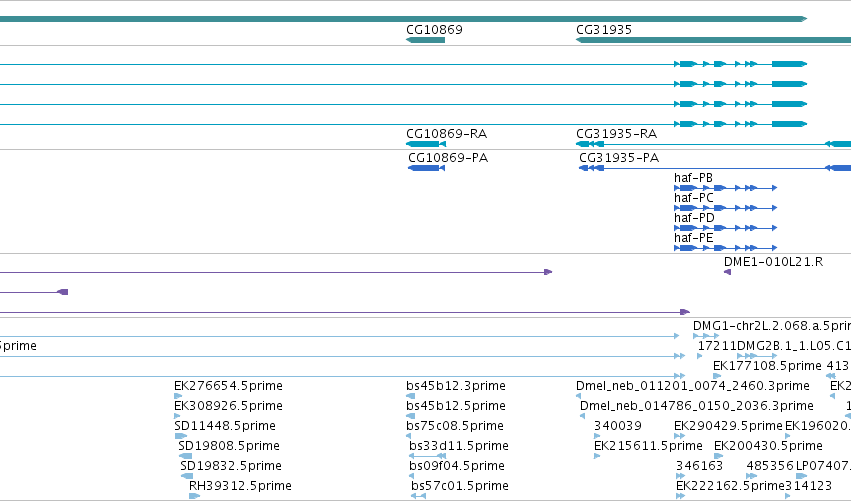Viewport: 851px width, 501px height.
Task: Click the EK177108.5prime label
Action: pos(767,366)
